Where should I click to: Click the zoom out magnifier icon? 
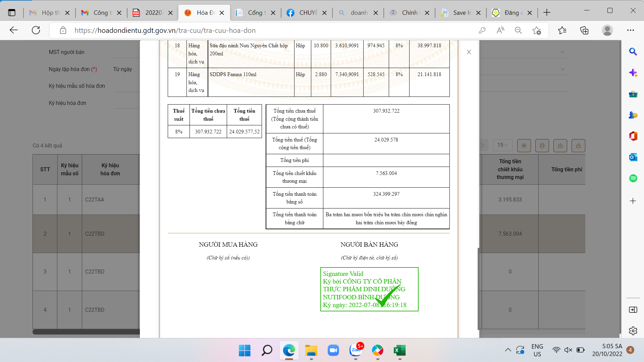[518, 31]
